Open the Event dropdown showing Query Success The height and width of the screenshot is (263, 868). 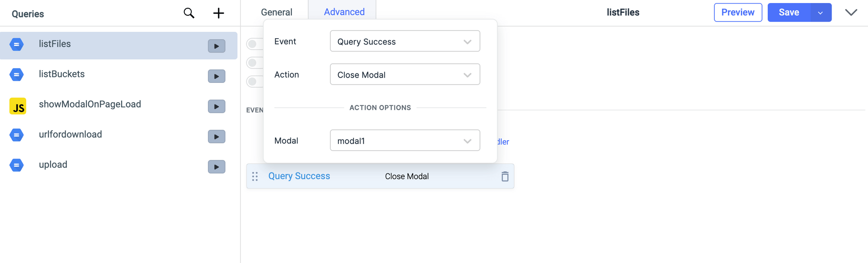pos(404,41)
